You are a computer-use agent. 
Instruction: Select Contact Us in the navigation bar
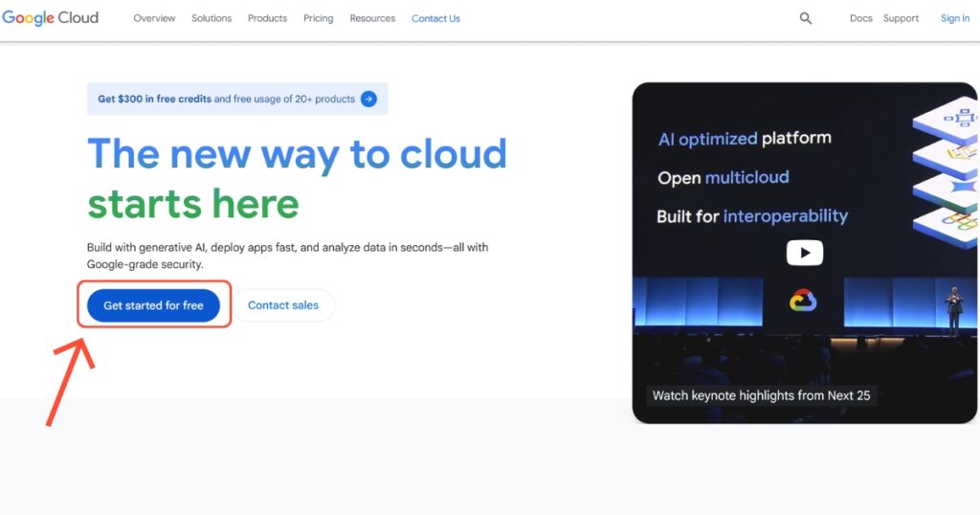(435, 18)
